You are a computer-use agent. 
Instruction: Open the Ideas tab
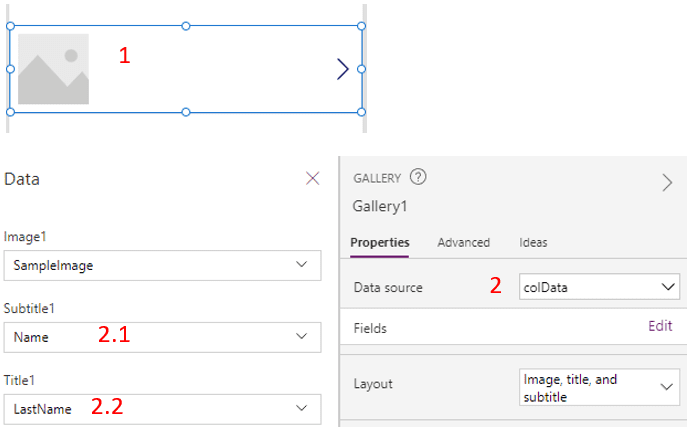tap(533, 242)
